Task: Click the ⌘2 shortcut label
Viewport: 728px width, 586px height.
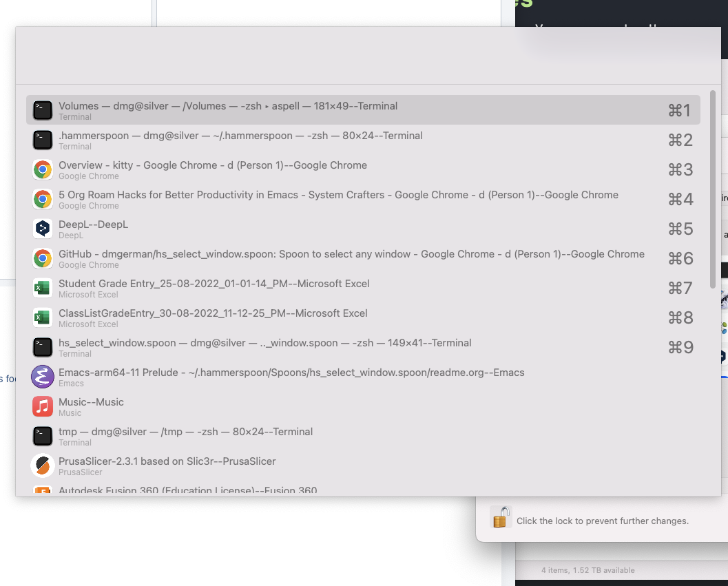Action: point(680,140)
